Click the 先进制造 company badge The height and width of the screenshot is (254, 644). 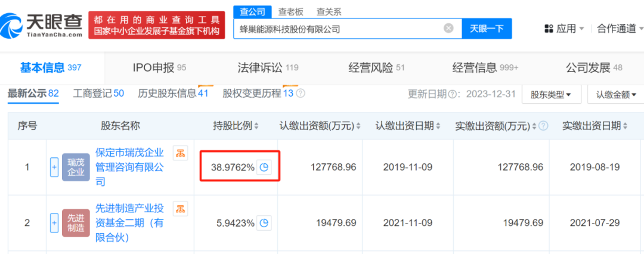76,223
